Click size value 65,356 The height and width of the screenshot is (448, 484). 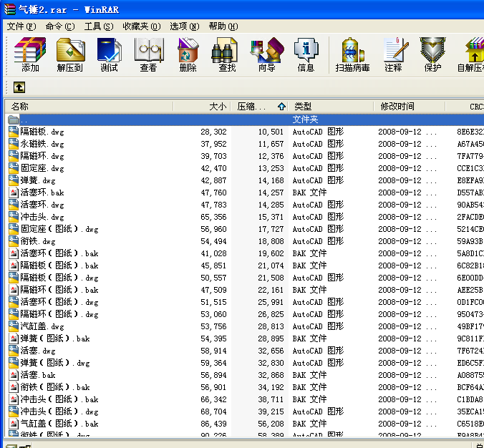[213, 217]
